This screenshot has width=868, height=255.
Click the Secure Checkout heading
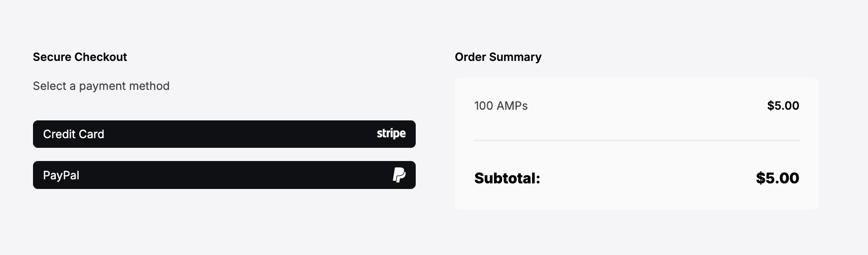(80, 57)
